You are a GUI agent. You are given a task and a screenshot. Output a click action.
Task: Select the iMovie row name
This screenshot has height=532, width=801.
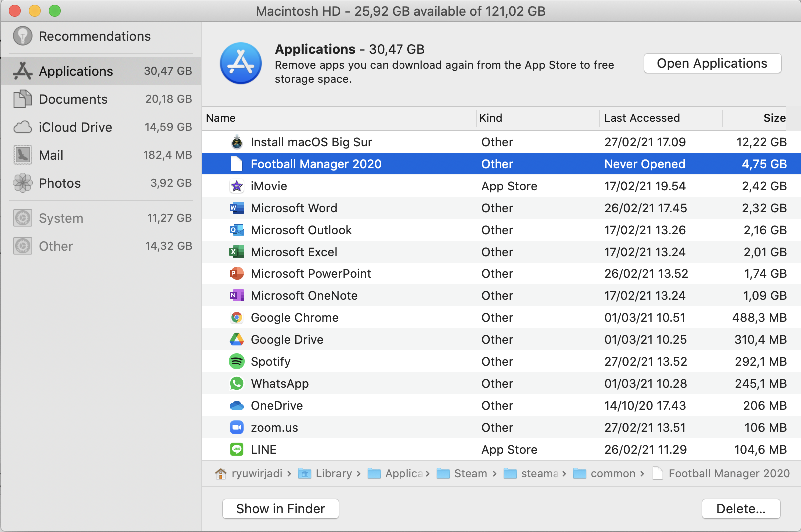coord(269,186)
